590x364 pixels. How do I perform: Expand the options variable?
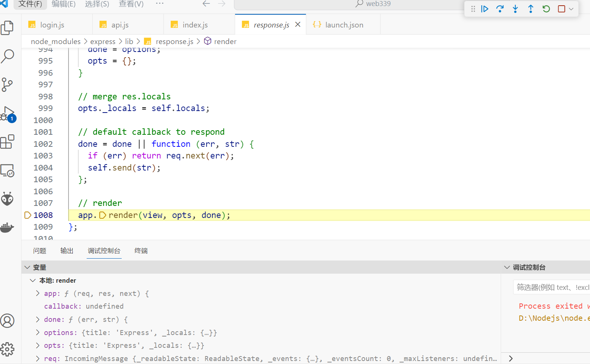coord(38,332)
